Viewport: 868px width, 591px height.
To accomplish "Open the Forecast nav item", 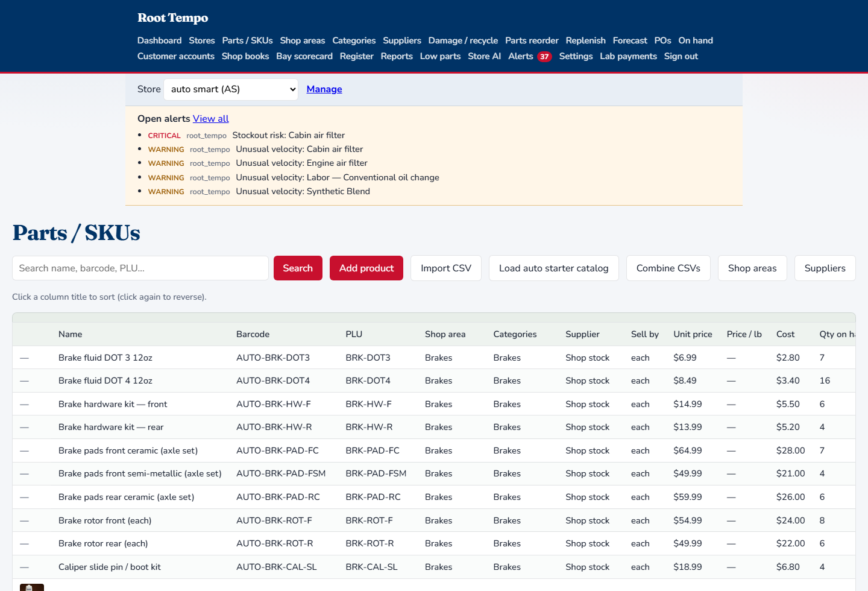I will tap(630, 40).
